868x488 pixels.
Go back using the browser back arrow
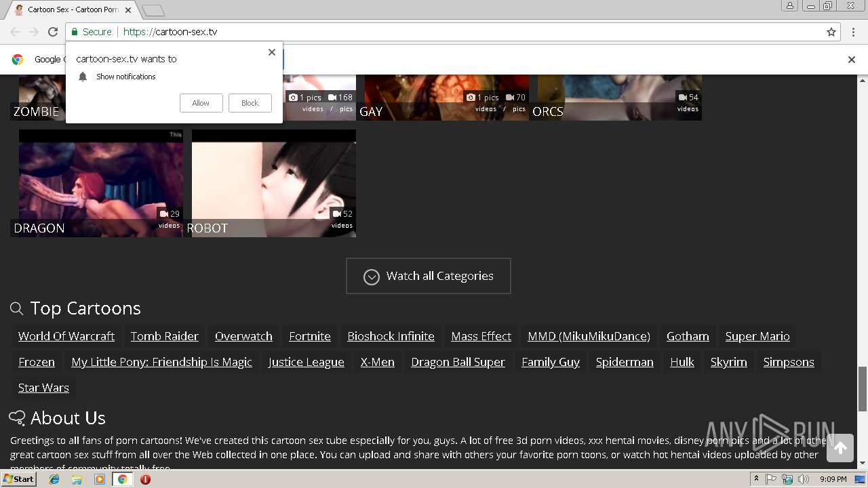pyautogui.click(x=15, y=32)
